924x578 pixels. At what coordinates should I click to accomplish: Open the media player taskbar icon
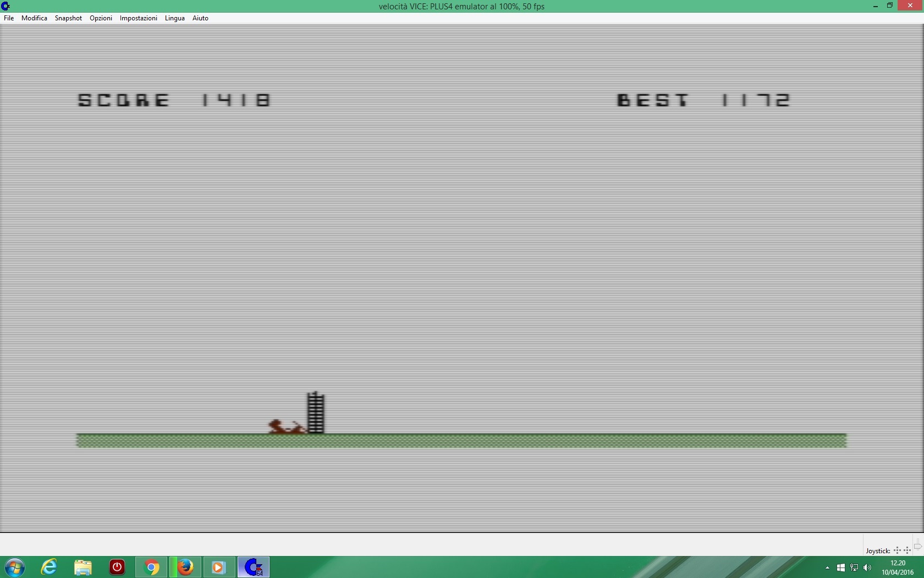218,567
